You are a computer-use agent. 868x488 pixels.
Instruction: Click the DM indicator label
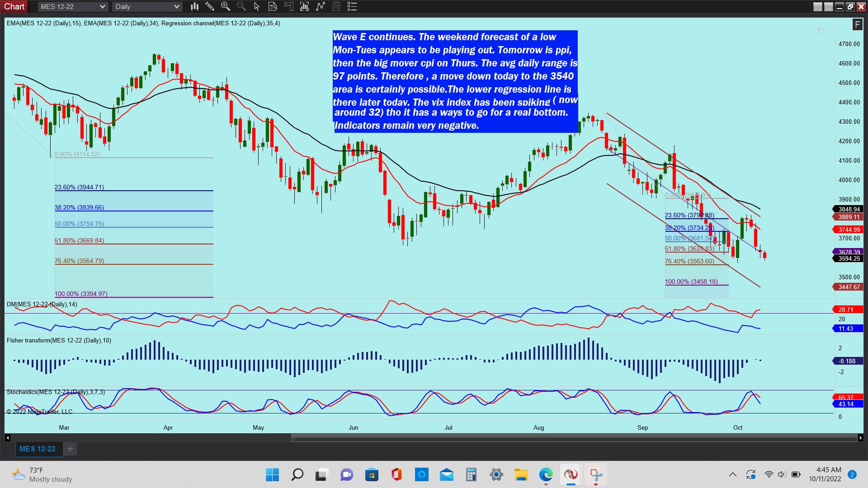coord(42,304)
